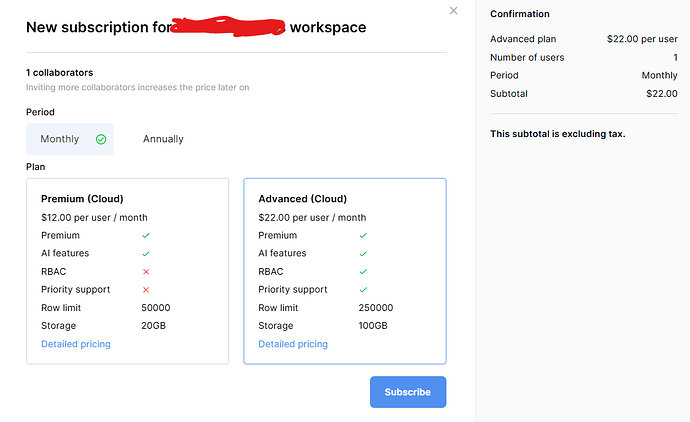
Task: Click Premium feature checkmark in Advanced (Cloud) card
Action: (363, 236)
